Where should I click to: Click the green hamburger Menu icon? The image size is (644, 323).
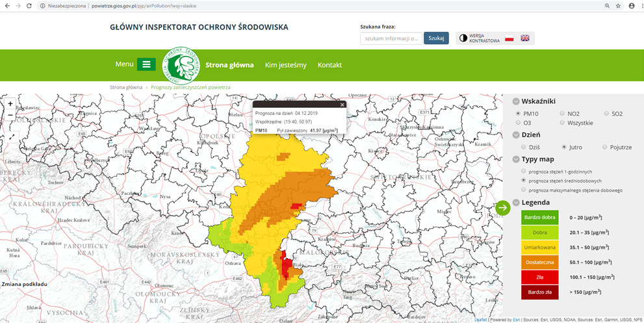(146, 64)
